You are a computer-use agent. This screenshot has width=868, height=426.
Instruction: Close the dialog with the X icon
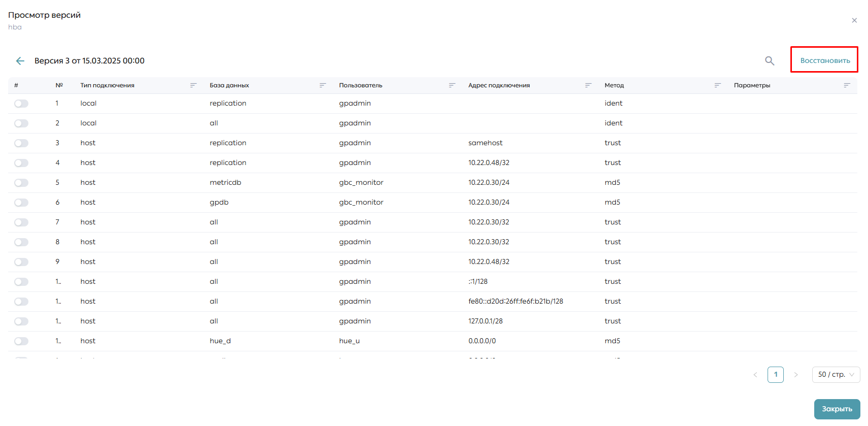click(x=854, y=20)
